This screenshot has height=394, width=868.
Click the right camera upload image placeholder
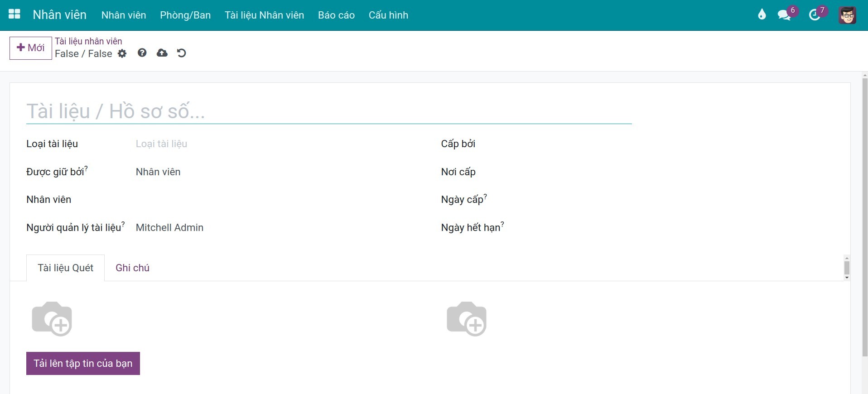tap(467, 319)
